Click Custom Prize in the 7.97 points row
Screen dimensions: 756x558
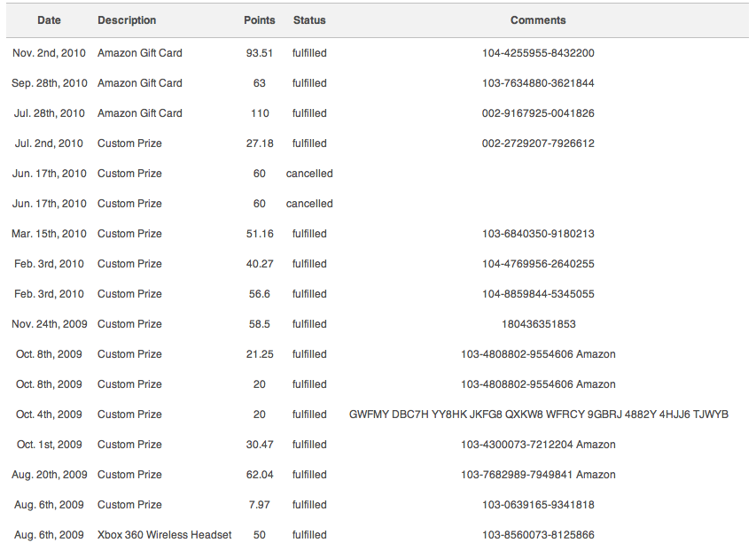click(129, 505)
